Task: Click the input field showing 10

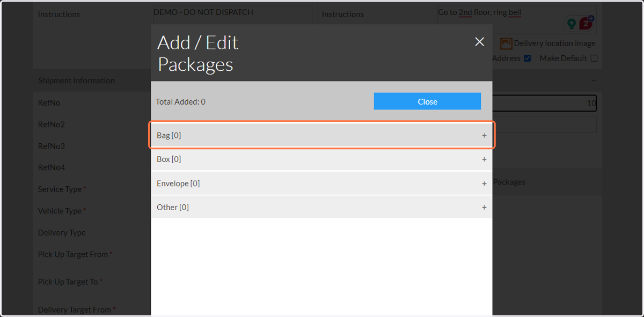Action: pos(544,104)
